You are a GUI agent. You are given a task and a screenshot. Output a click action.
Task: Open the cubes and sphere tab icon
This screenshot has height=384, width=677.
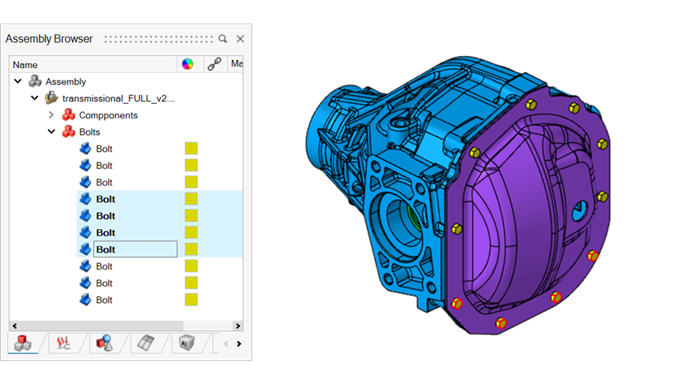coord(104,343)
